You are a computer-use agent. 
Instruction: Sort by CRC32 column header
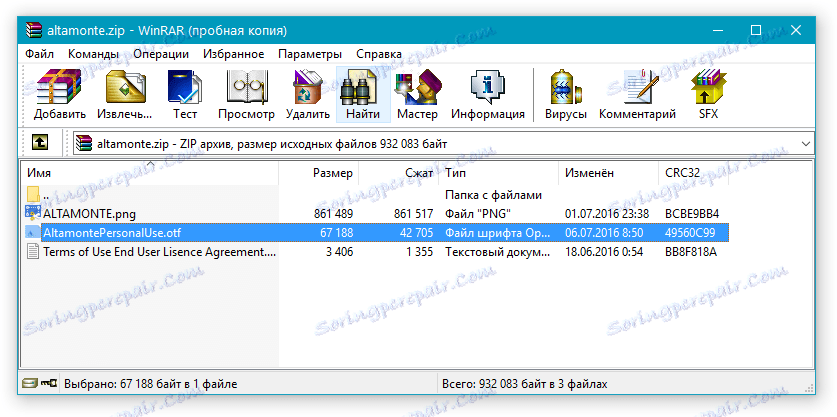[x=693, y=173]
